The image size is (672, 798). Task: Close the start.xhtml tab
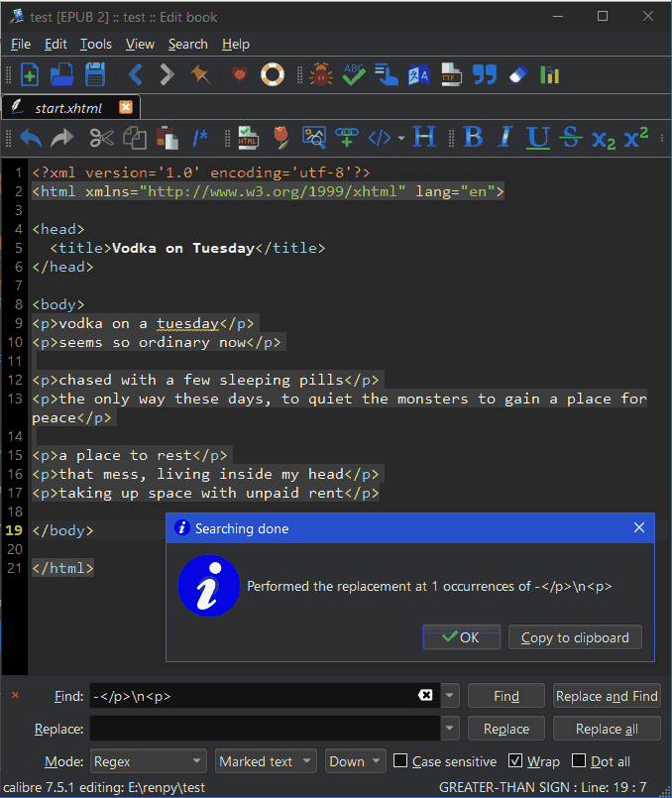click(x=126, y=107)
